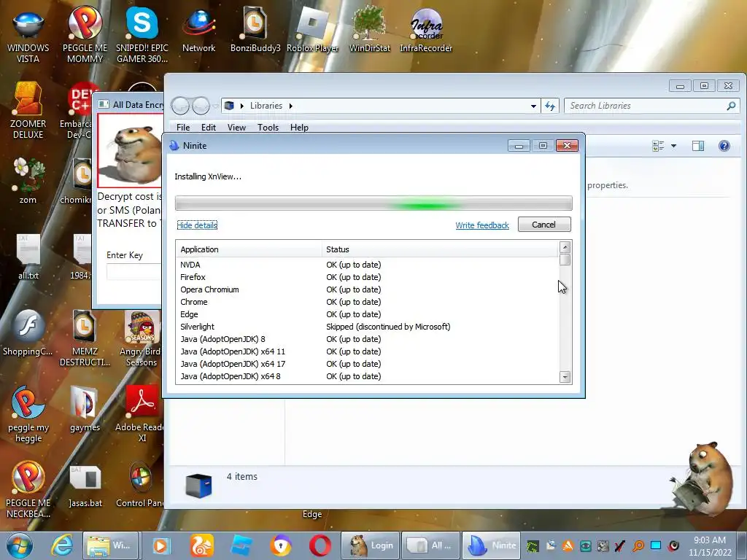Open the Tools menu in Libraries window
This screenshot has width=747, height=560.
[268, 128]
